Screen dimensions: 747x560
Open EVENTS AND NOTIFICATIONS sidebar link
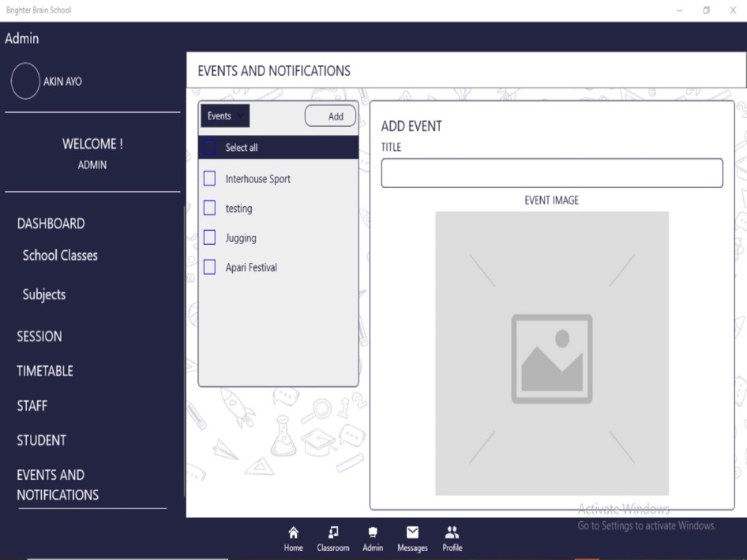click(x=58, y=485)
